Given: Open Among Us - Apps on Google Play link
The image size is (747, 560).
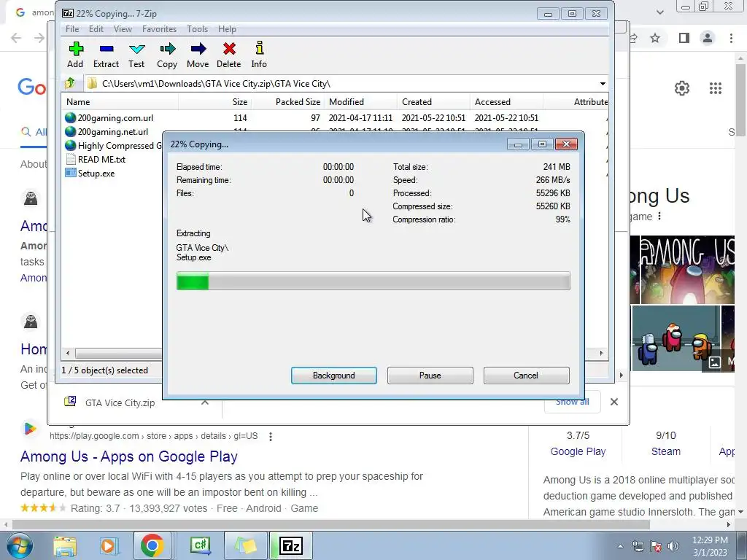Looking at the screenshot, I should 128,456.
